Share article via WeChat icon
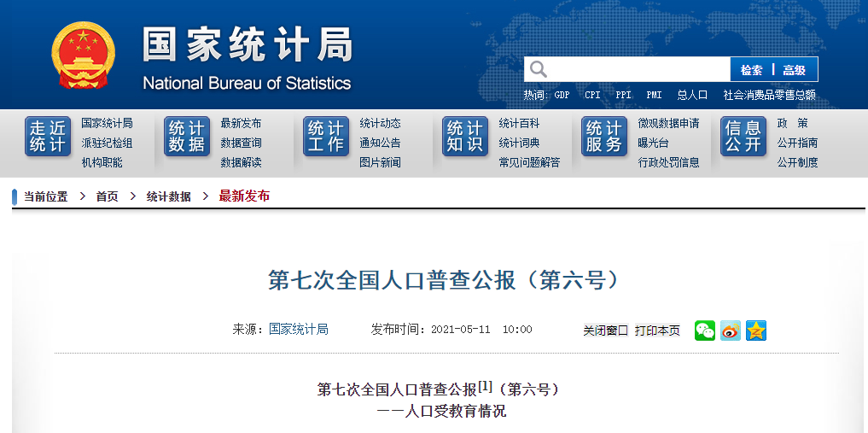This screenshot has width=868, height=433. (x=705, y=331)
